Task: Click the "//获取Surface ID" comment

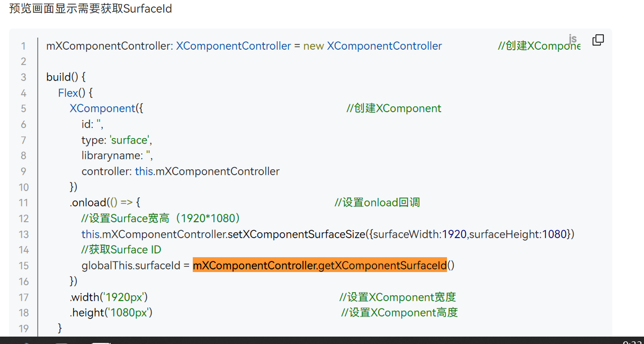Action: pos(121,249)
